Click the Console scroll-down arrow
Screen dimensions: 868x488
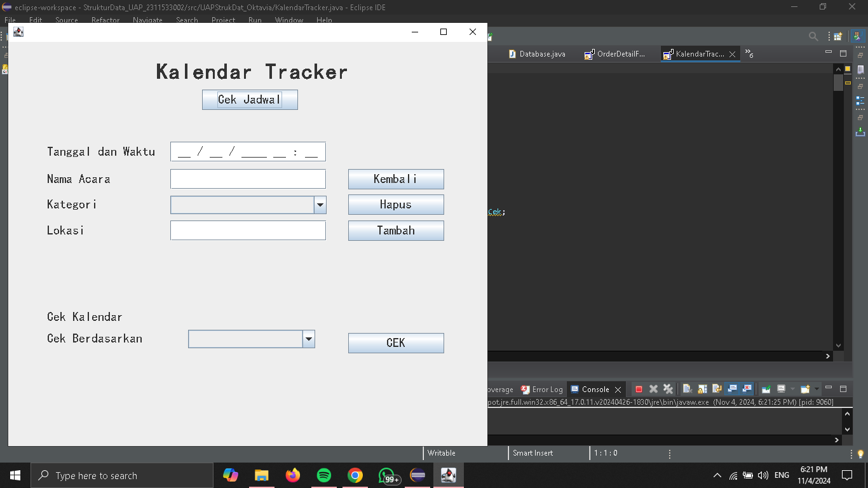click(x=847, y=429)
